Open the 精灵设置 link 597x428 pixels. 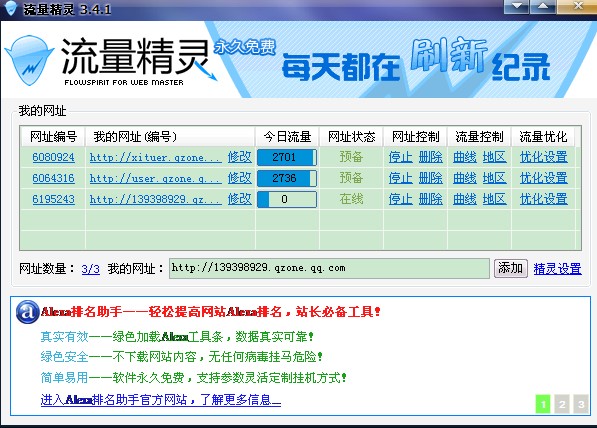point(557,269)
